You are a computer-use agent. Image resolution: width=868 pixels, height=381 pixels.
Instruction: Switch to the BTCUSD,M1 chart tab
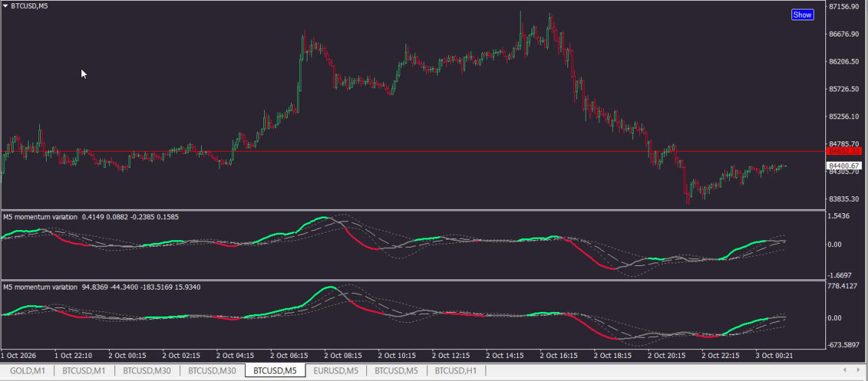(x=84, y=371)
